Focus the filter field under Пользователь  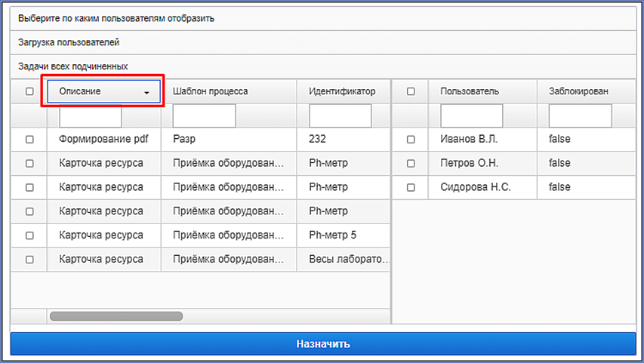pos(472,115)
